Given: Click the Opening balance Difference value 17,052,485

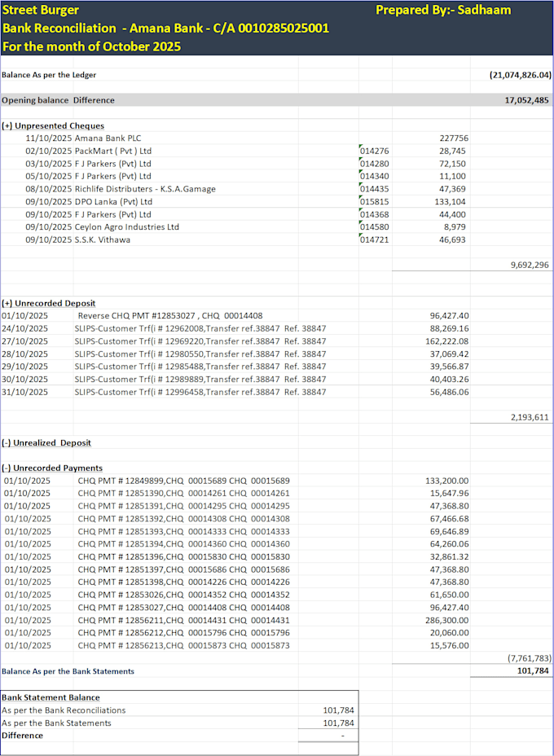Looking at the screenshot, I should point(526,100).
